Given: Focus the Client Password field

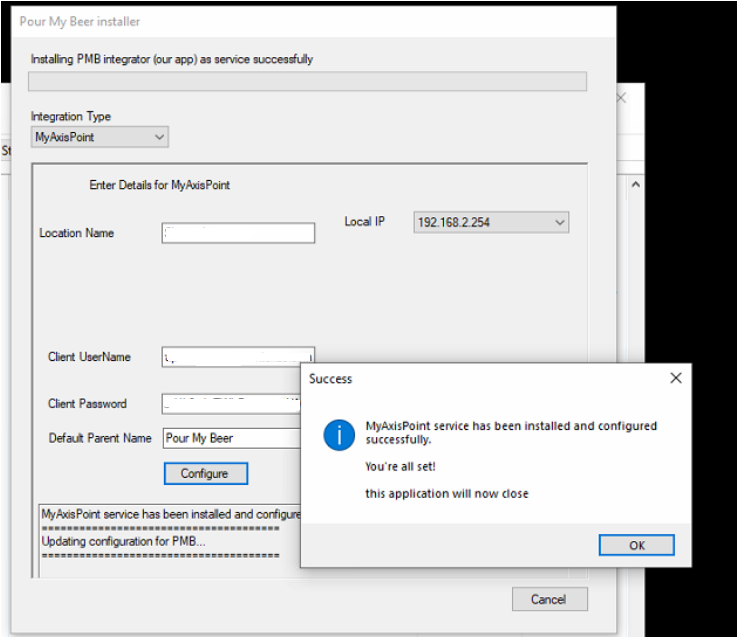Looking at the screenshot, I should pos(231,404).
